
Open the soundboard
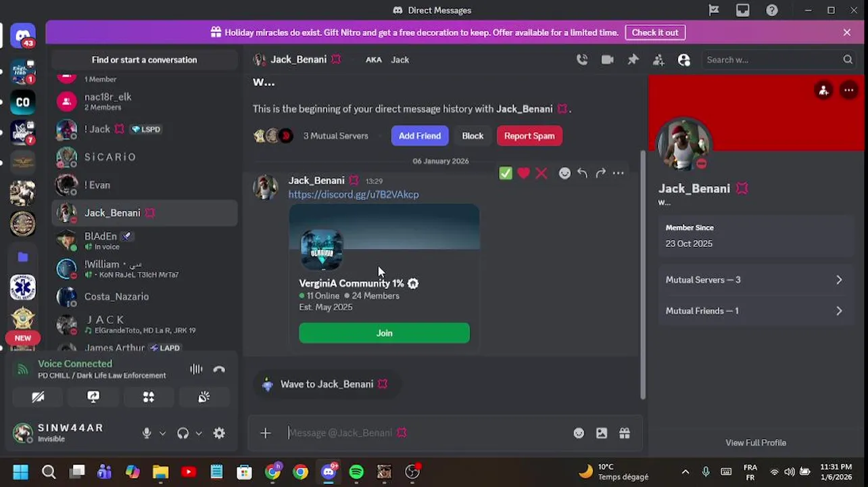204,397
